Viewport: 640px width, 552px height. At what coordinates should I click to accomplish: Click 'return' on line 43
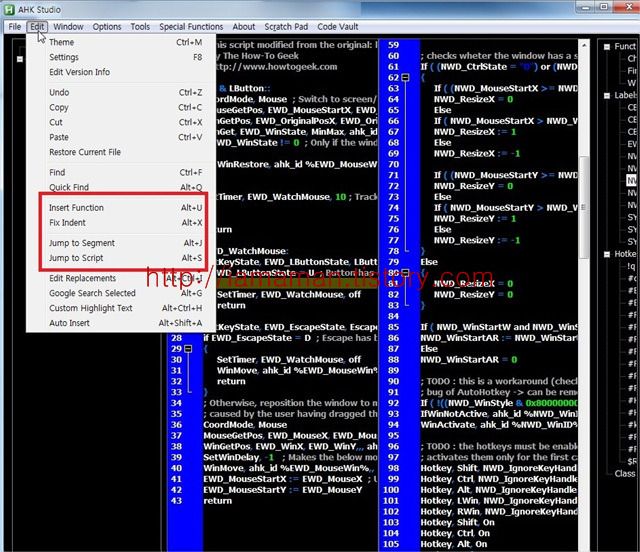[217, 501]
